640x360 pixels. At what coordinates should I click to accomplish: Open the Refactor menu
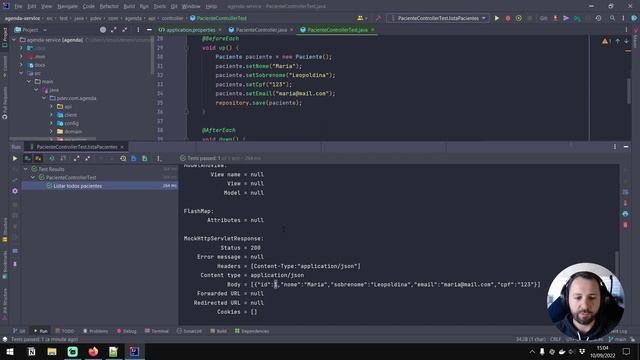[x=109, y=7]
